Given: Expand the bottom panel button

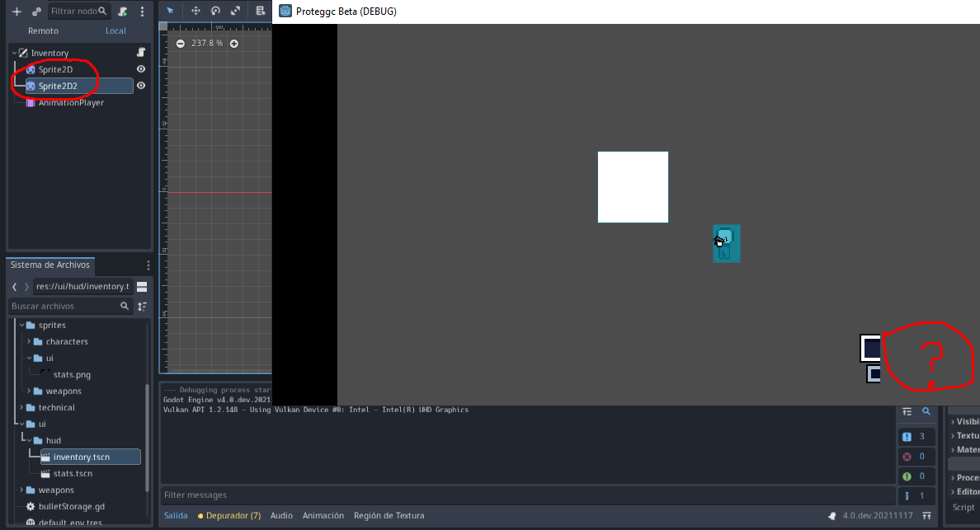Looking at the screenshot, I should pos(927,516).
